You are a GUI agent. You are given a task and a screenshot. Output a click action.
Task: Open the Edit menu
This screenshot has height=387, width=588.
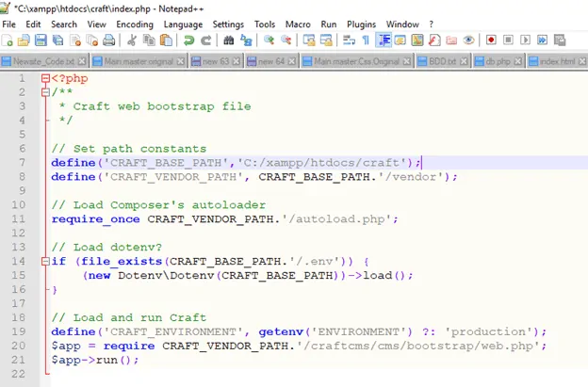[x=33, y=24]
